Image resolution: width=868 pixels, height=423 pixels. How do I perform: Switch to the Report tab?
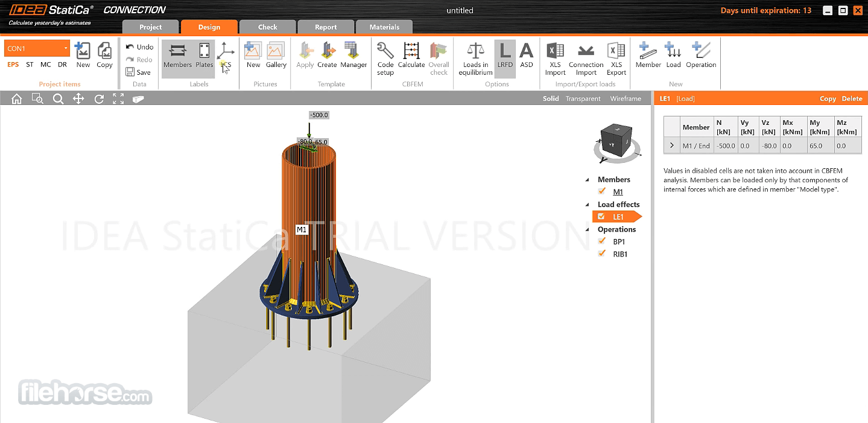point(326,27)
